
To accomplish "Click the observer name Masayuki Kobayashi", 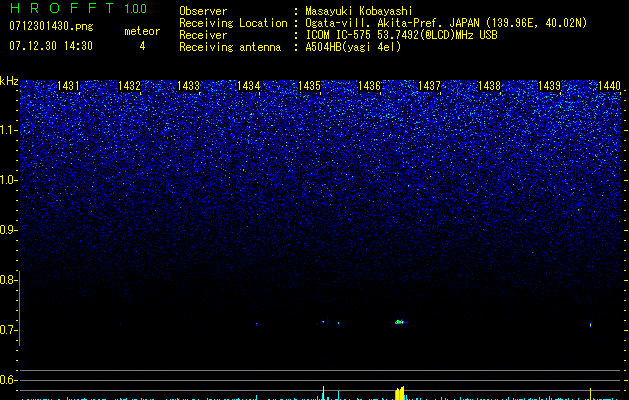I will click(x=359, y=11).
